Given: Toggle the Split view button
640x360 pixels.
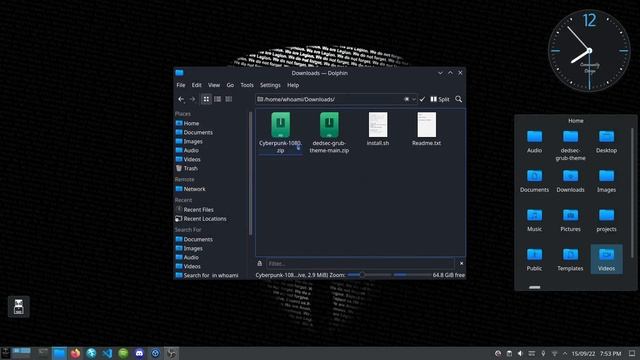Looking at the screenshot, I should pos(440,99).
